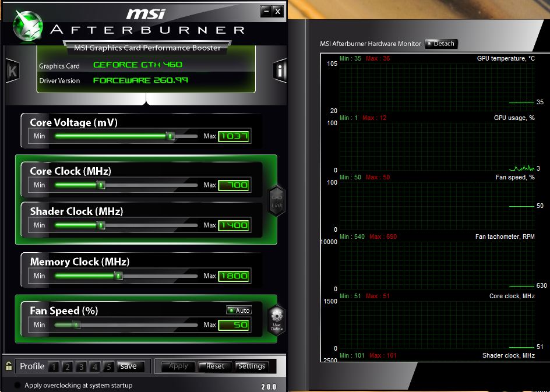Toggle Apply overclocking at system startup
Image resolution: width=550 pixels, height=392 pixels.
point(17,385)
